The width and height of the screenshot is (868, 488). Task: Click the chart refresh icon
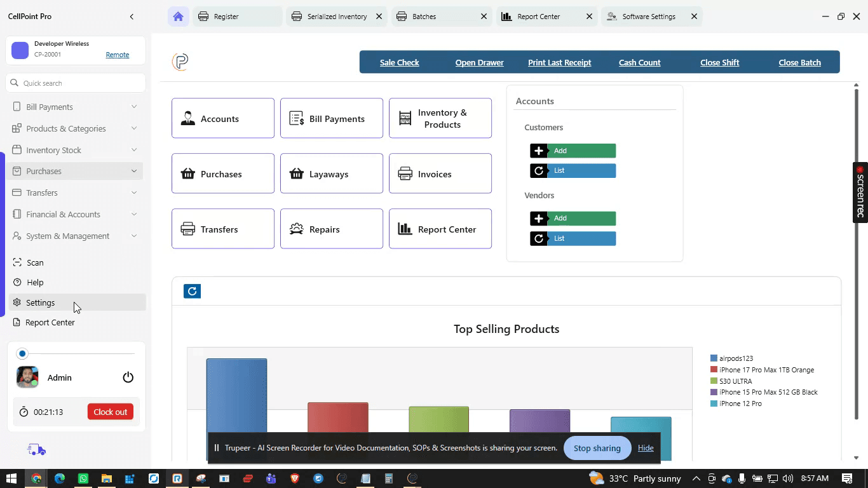pos(192,291)
